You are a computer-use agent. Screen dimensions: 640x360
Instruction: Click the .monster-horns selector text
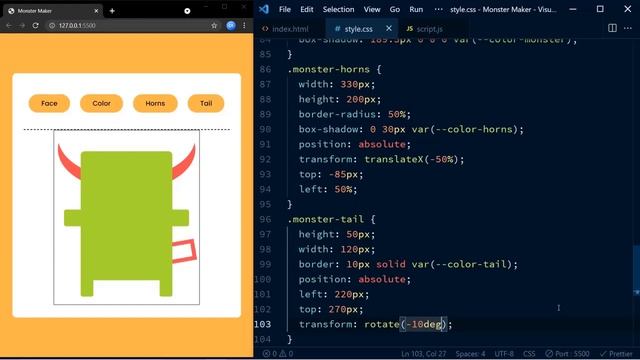point(329,69)
